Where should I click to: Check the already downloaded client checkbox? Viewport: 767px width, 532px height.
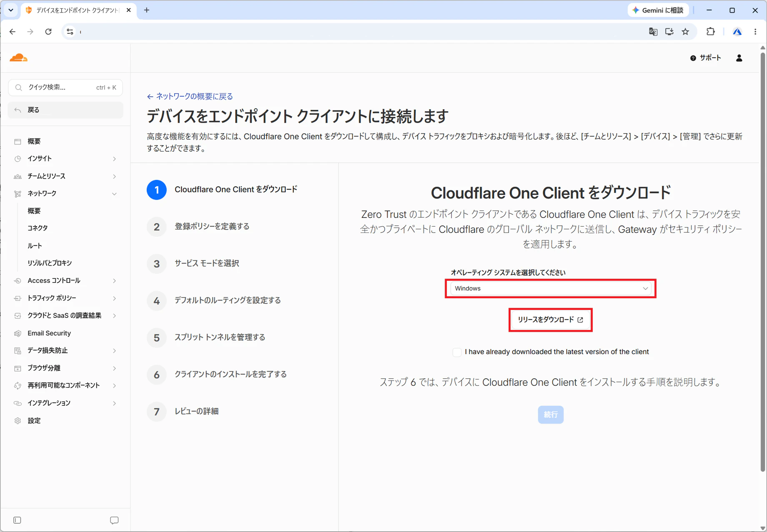(457, 352)
